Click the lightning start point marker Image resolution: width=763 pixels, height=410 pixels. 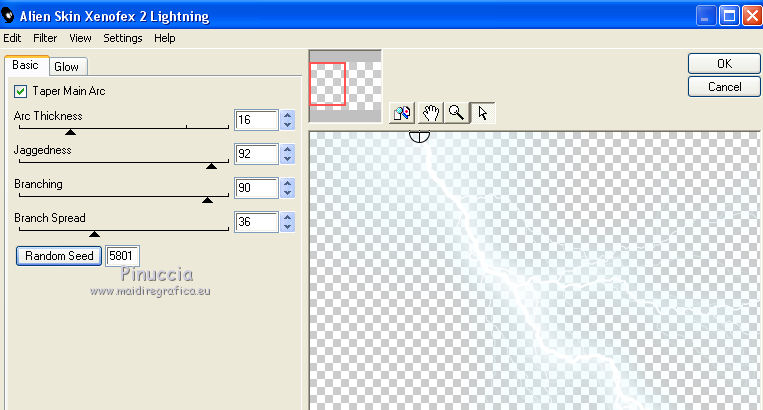(x=419, y=136)
